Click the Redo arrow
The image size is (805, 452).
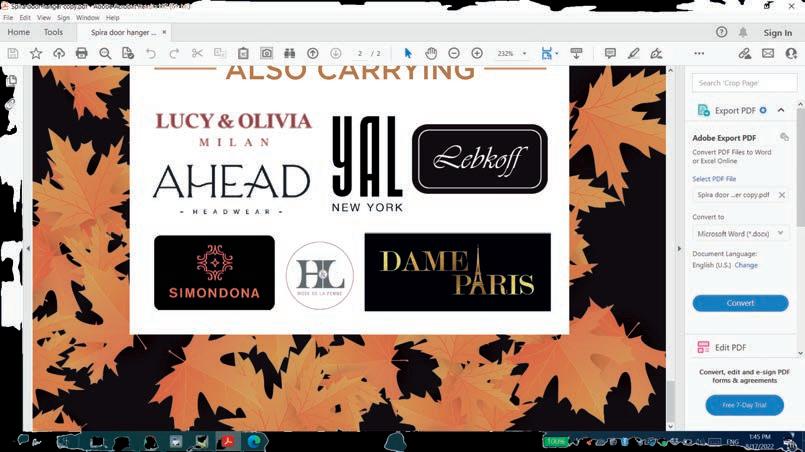174,53
